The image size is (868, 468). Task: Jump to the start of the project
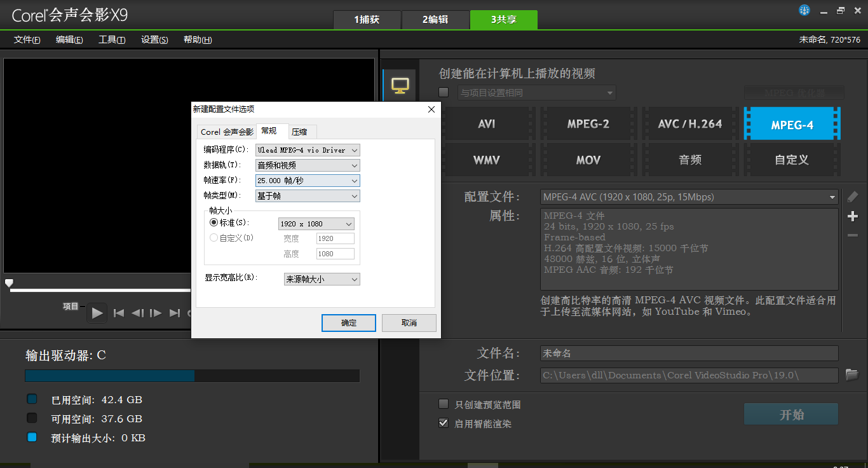click(119, 313)
